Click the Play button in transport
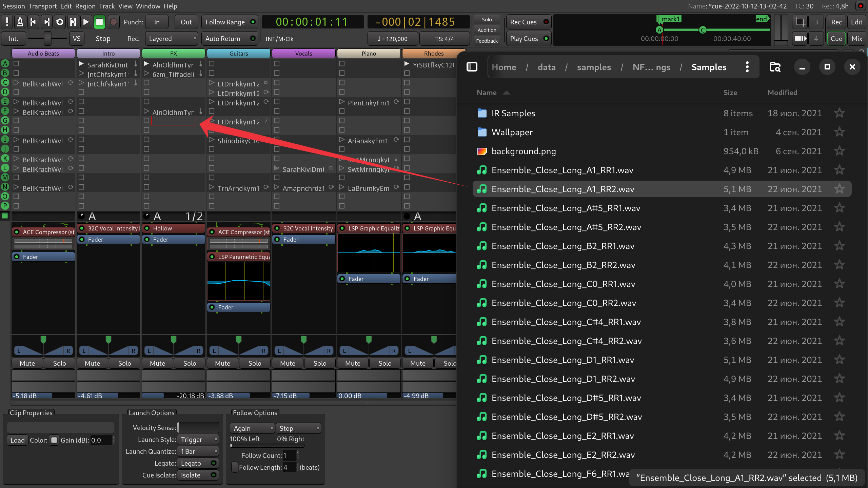The width and height of the screenshot is (868, 488). (x=86, y=23)
